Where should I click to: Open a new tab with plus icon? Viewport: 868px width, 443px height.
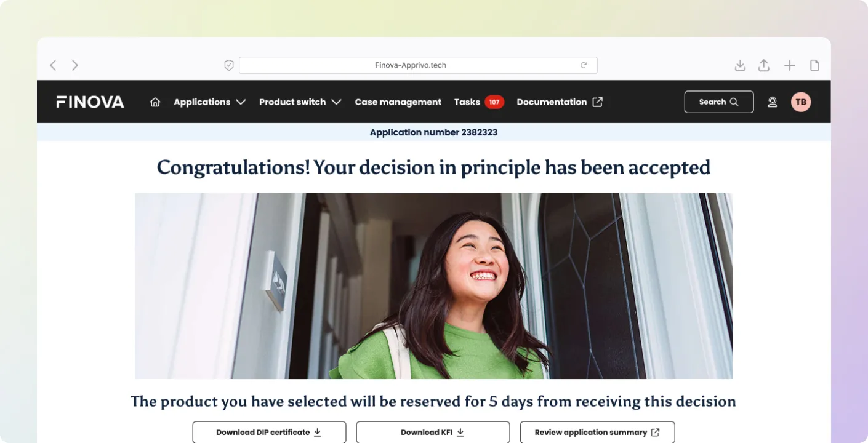(790, 65)
